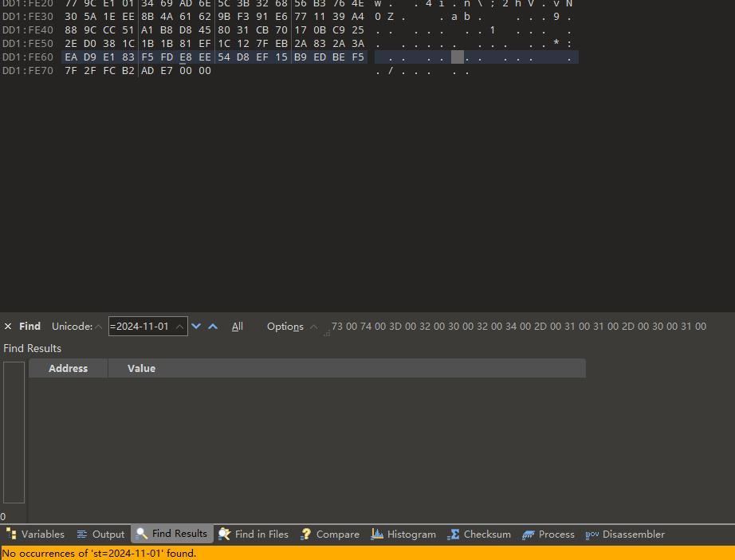The height and width of the screenshot is (560, 735).
Task: Click the E8 byte in row DD1:FE60
Action: pos(186,57)
